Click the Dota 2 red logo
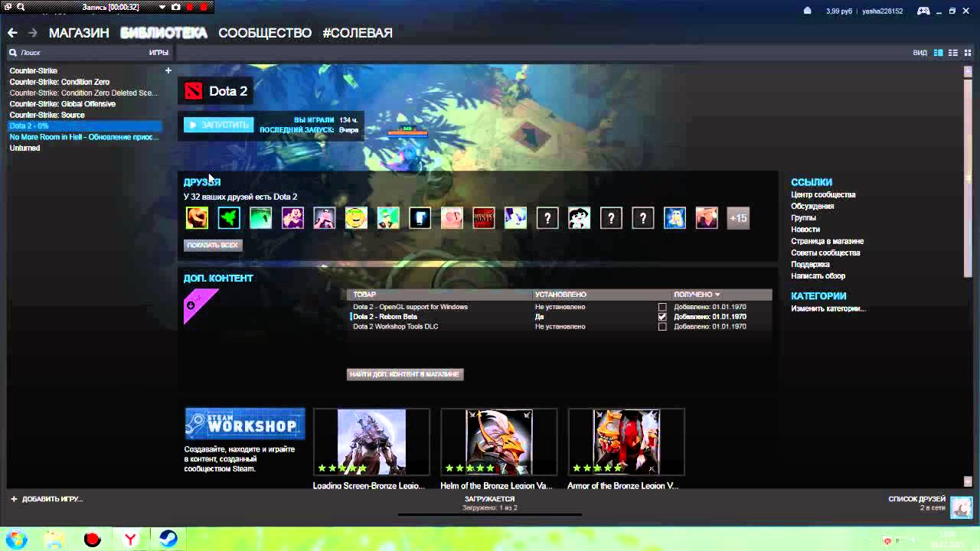Screen dimensions: 980x551 194,91
